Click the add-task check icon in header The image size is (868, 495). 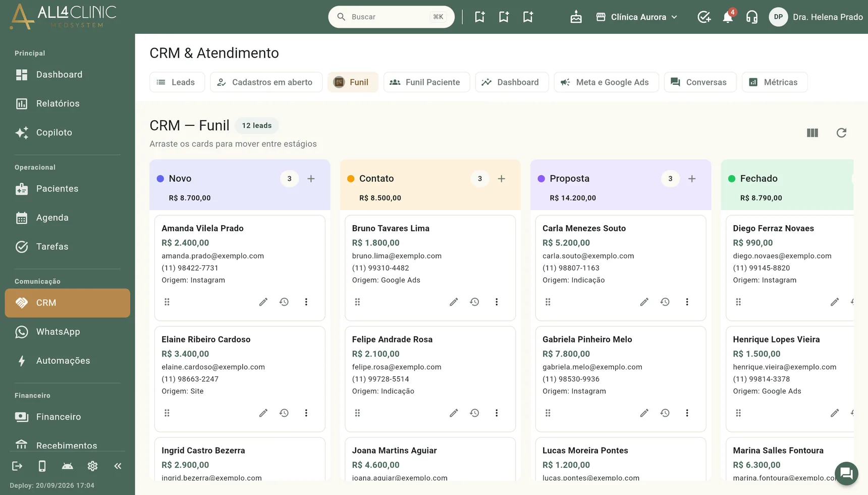click(703, 17)
